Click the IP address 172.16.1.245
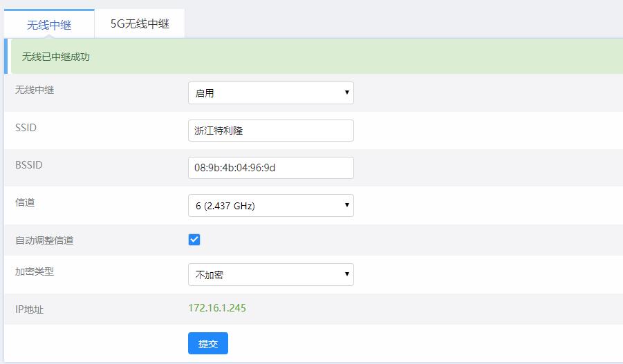 point(217,308)
